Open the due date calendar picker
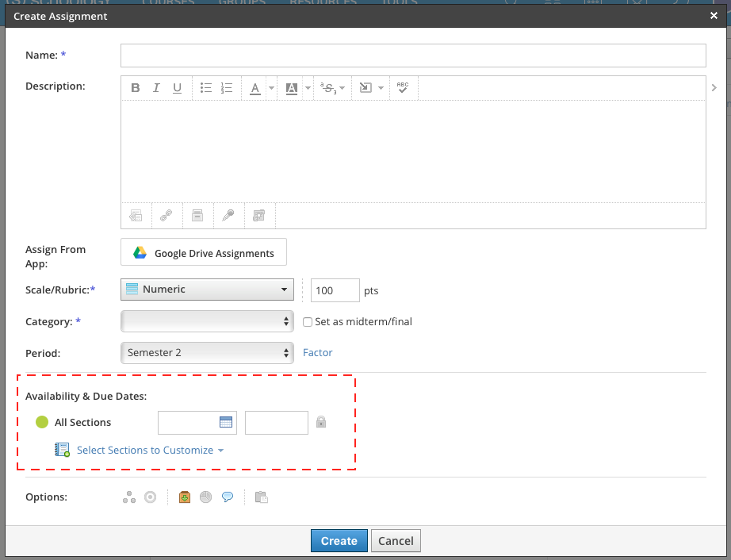This screenshot has width=731, height=560. click(x=226, y=423)
